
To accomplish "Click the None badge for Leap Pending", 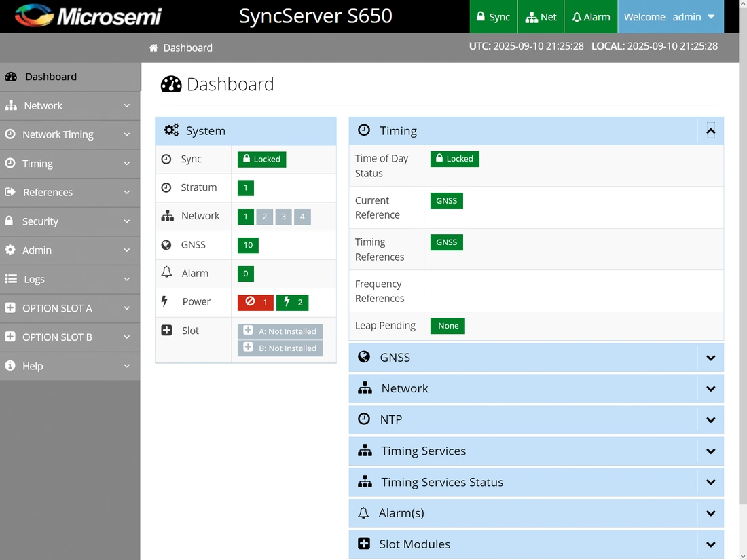I will 448,326.
